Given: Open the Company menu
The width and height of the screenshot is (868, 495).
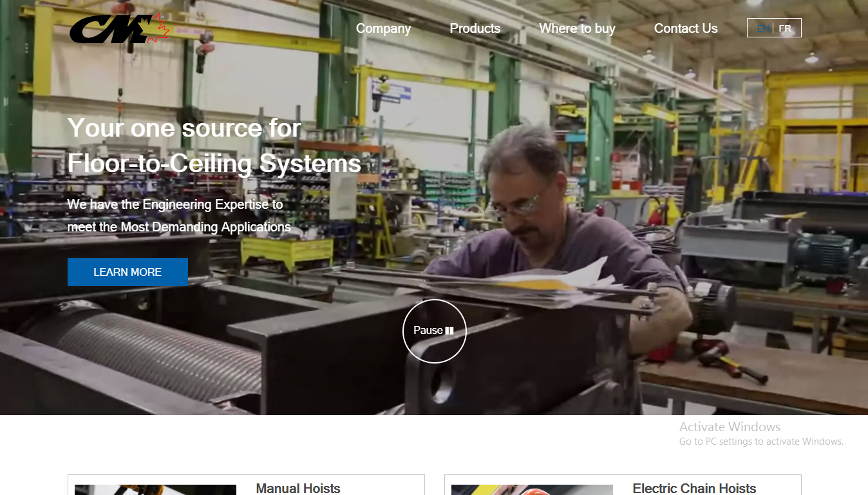Looking at the screenshot, I should click(383, 28).
